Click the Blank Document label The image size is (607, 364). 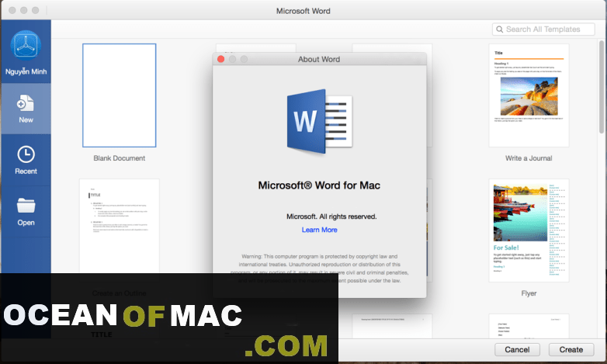120,158
